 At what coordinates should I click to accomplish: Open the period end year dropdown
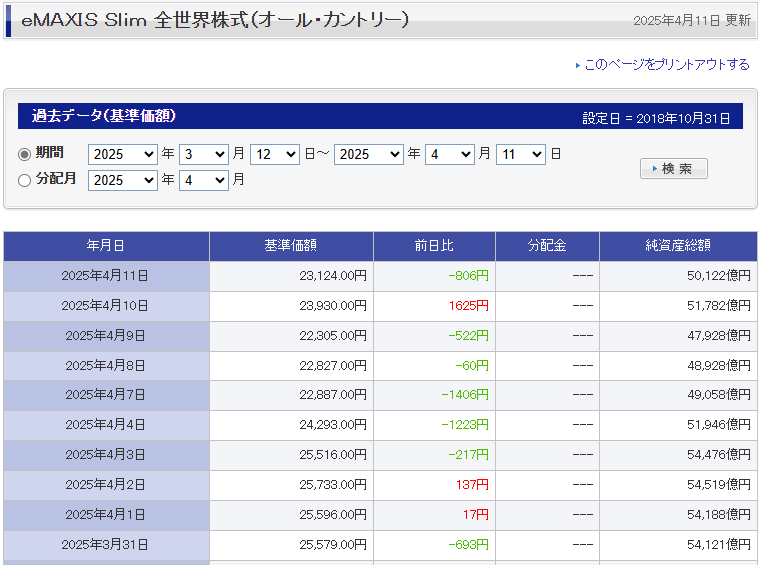point(368,154)
